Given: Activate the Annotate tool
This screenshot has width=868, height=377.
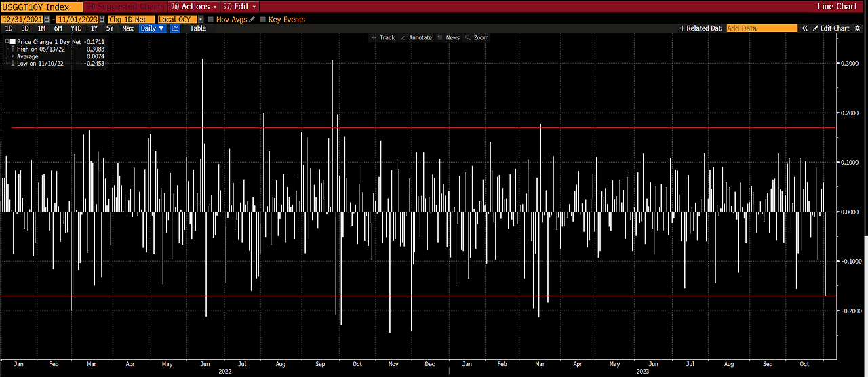Looking at the screenshot, I should coord(416,38).
